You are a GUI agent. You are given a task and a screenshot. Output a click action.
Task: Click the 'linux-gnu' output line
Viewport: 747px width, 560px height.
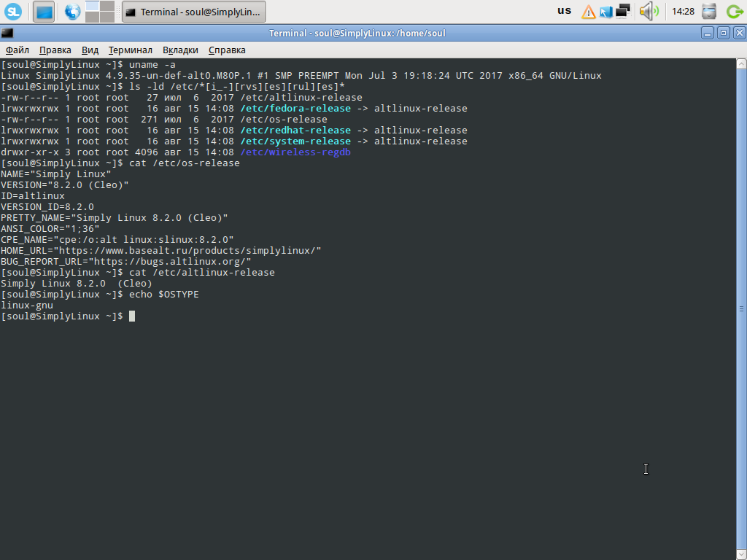point(27,306)
